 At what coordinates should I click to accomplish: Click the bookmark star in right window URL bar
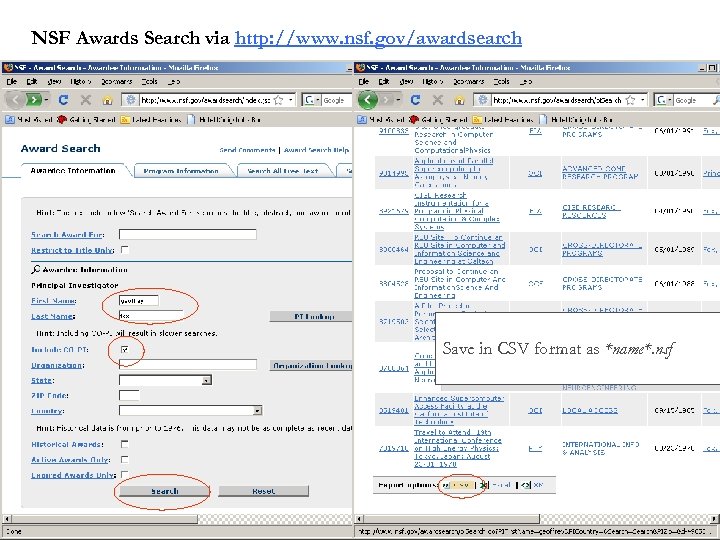[630, 100]
